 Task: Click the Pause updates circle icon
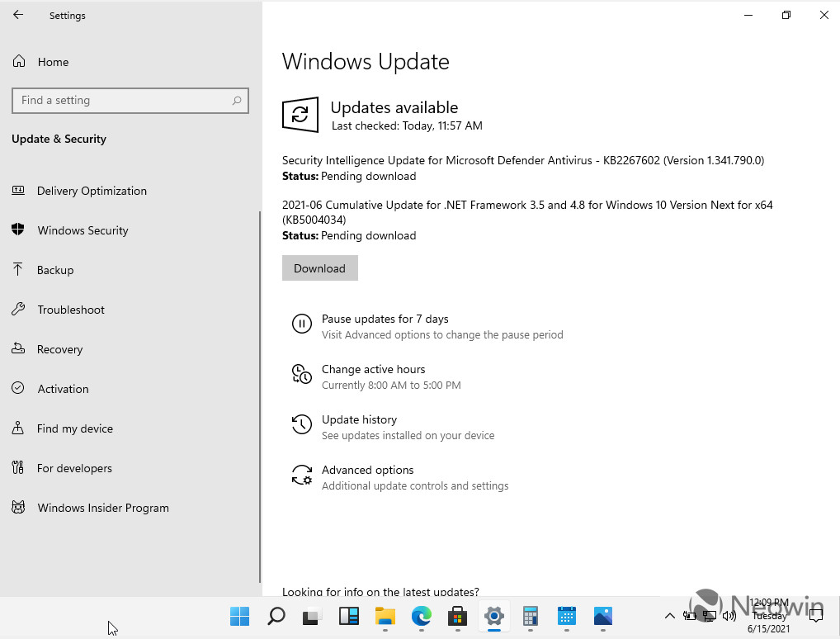click(x=302, y=324)
